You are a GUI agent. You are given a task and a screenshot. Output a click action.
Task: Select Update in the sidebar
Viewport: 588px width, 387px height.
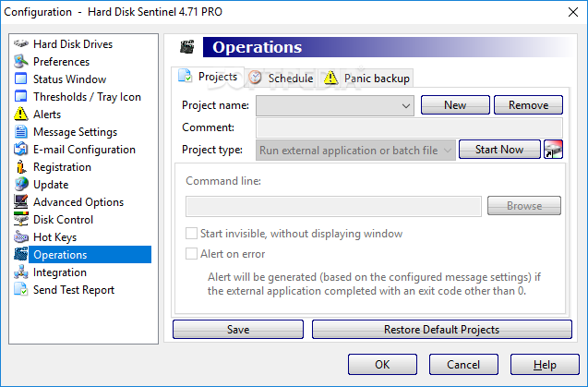pos(51,185)
